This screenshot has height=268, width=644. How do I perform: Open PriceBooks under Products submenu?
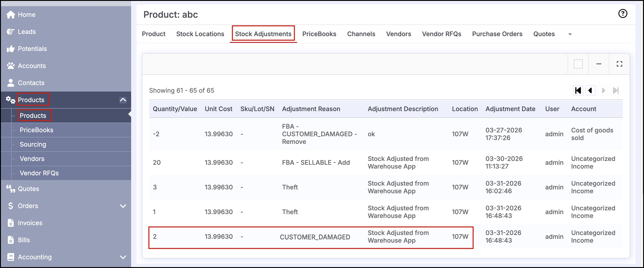pyautogui.click(x=36, y=130)
